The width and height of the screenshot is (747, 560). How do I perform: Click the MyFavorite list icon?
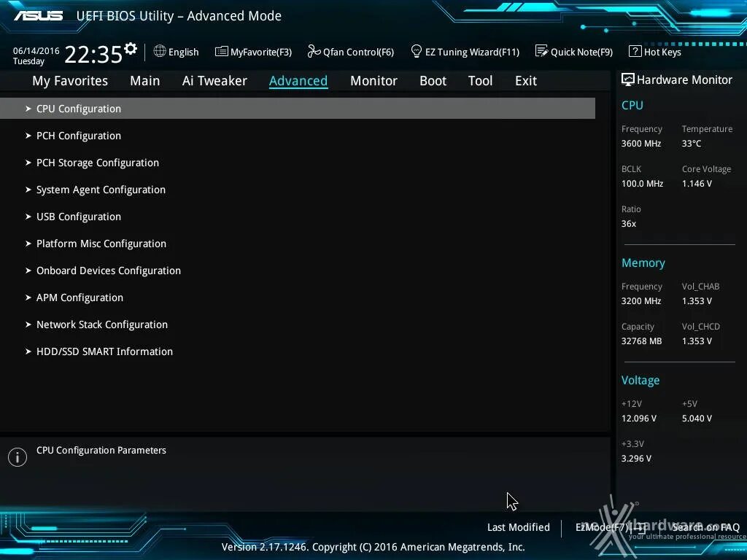click(221, 52)
